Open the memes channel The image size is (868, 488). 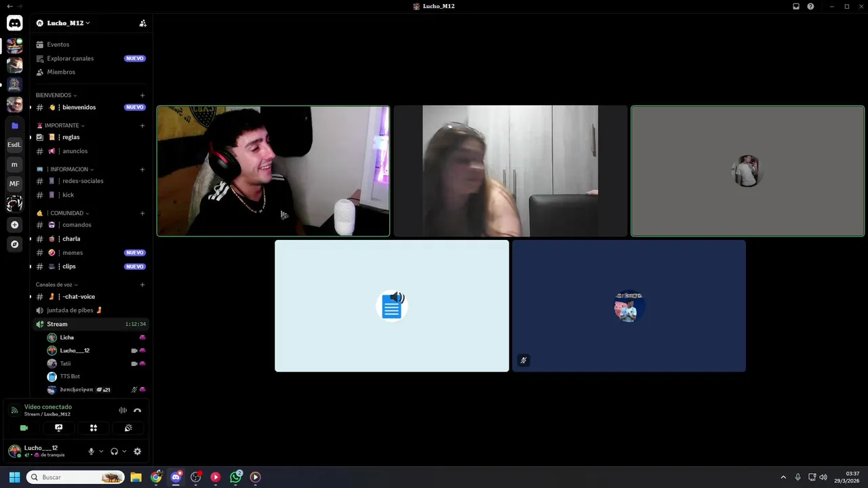[x=90, y=253]
